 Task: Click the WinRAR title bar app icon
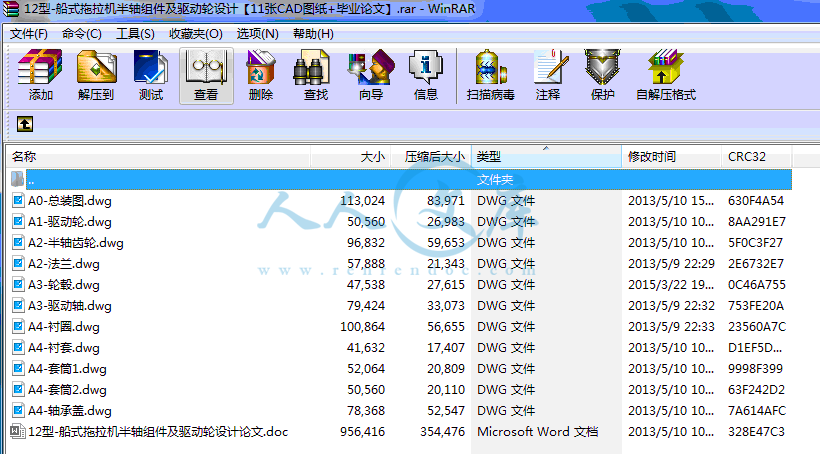click(11, 9)
